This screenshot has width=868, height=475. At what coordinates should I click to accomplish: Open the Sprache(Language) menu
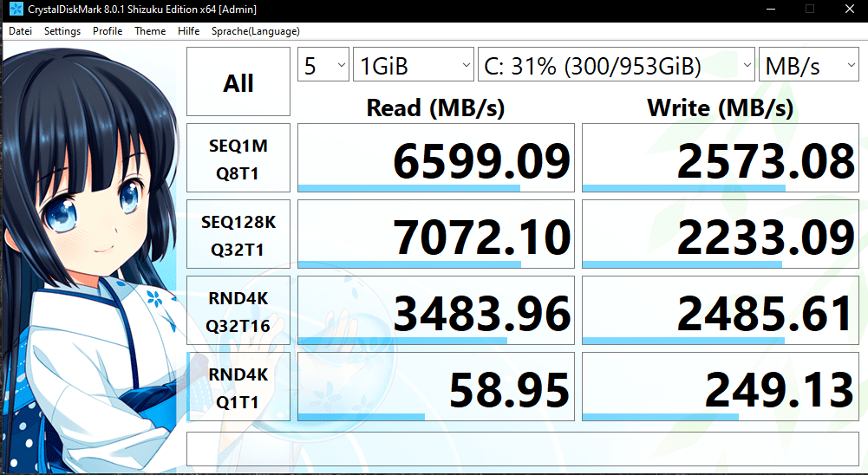[255, 31]
